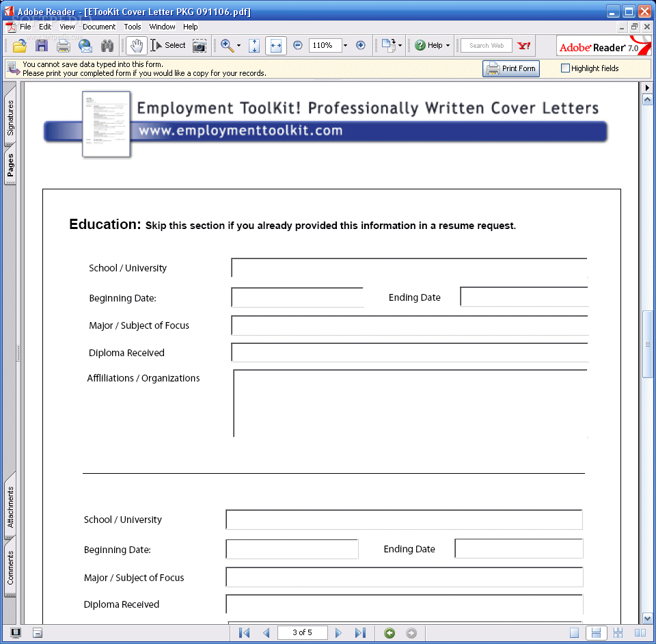Click the Zoom In plus button
Viewport: 656px width, 644px height.
(361, 45)
